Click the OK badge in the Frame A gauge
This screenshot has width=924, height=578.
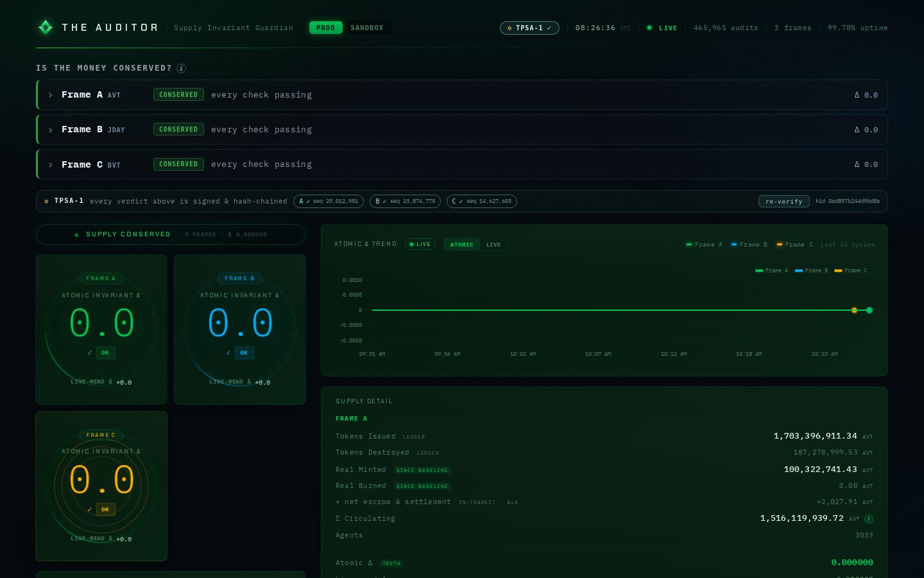[x=105, y=353]
